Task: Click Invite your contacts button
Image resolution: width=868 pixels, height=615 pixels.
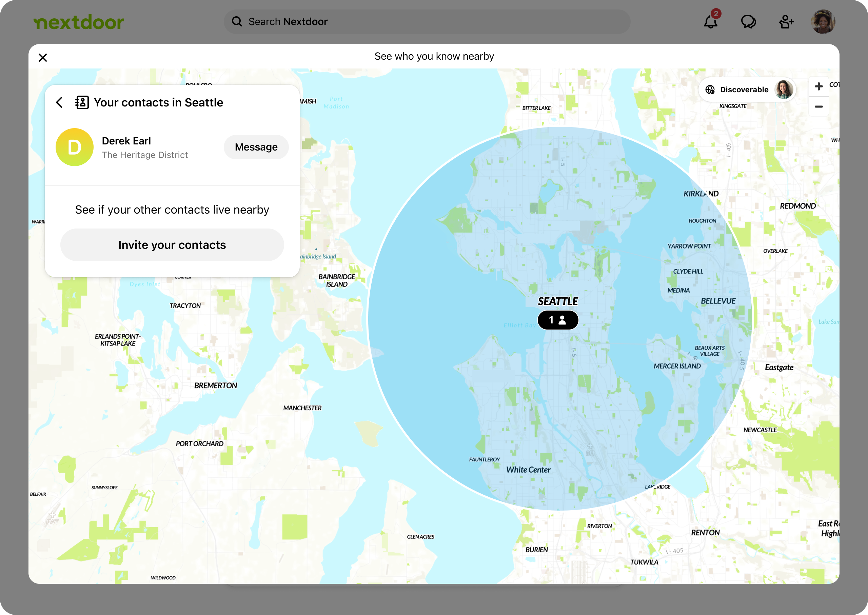Action: point(172,245)
